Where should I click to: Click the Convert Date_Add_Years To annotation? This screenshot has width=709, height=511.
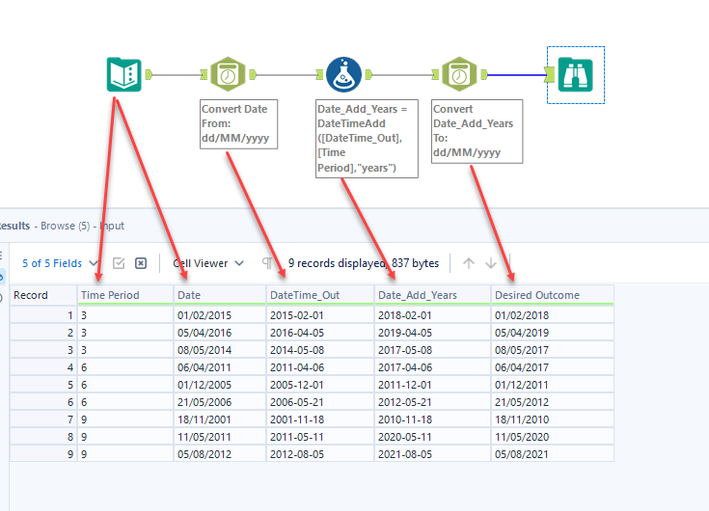click(x=477, y=131)
